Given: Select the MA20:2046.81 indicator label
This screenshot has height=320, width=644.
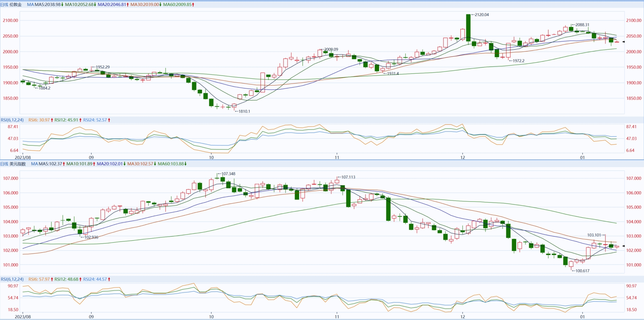Looking at the screenshot, I should (x=113, y=5).
